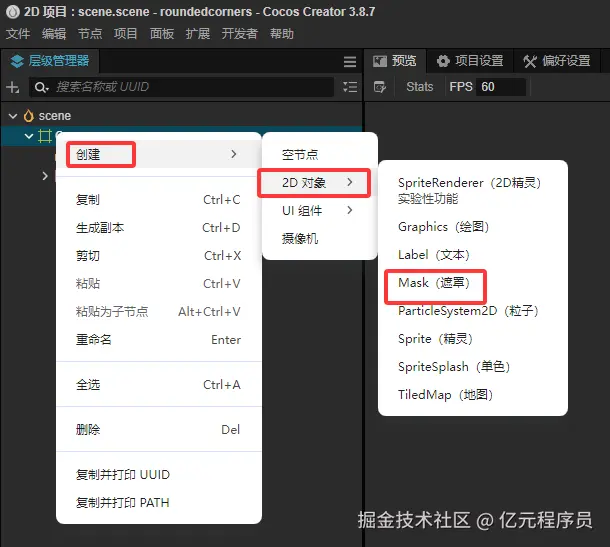Select UI 组件 in create submenu
610x547 pixels.
tap(320, 210)
